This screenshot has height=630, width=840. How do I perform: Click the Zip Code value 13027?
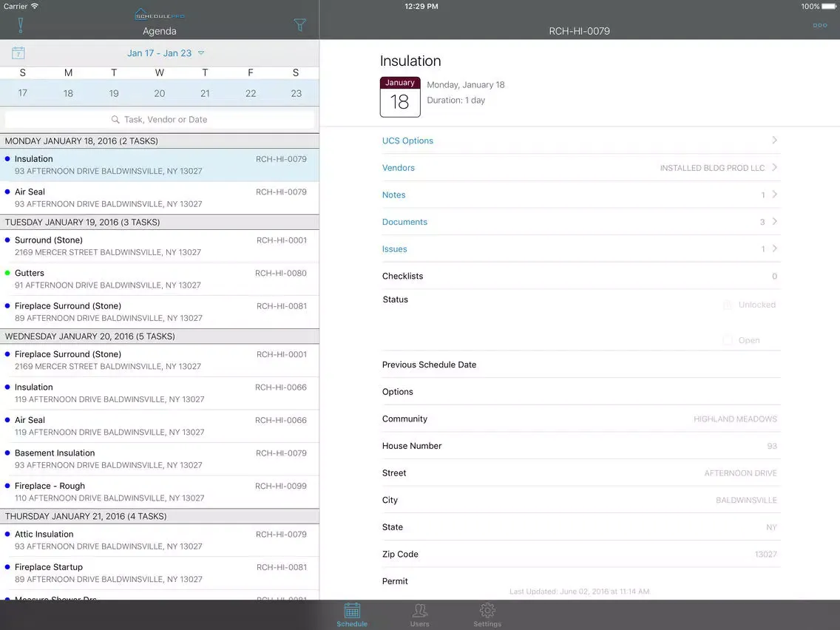765,555
